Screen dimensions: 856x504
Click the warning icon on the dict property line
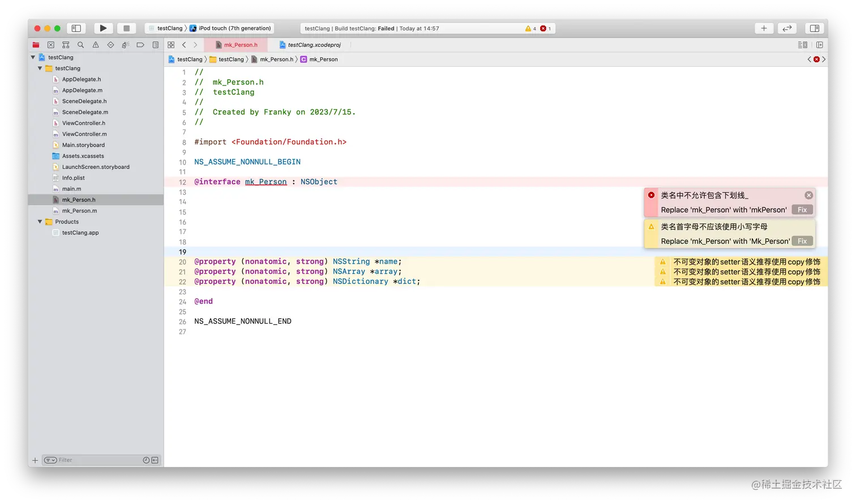click(663, 282)
